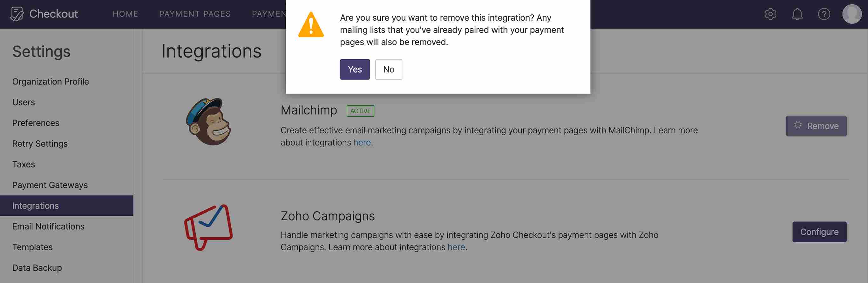Click the Mailchimp monkey logo
Image resolution: width=868 pixels, height=283 pixels.
point(208,121)
